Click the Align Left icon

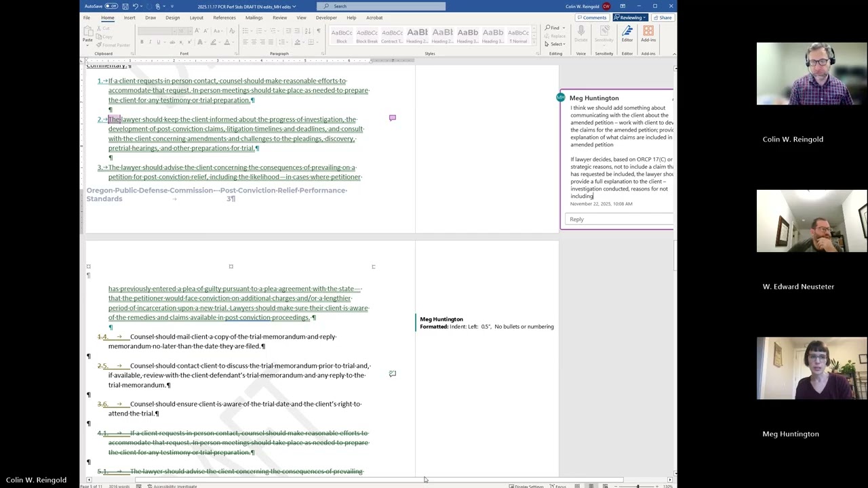click(245, 42)
